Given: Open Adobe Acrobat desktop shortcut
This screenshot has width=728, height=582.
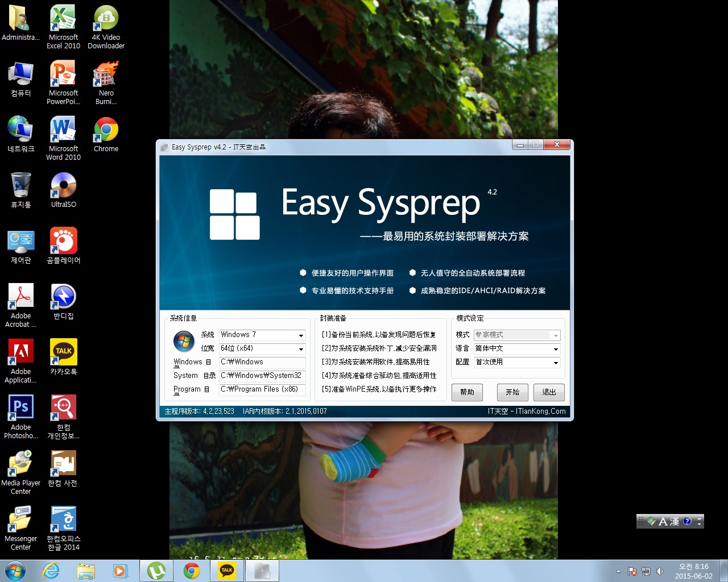Looking at the screenshot, I should tap(20, 305).
